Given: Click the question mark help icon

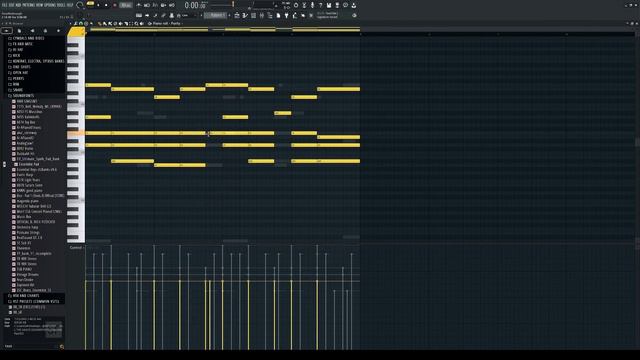Looking at the screenshot, I should pyautogui.click(x=321, y=5).
